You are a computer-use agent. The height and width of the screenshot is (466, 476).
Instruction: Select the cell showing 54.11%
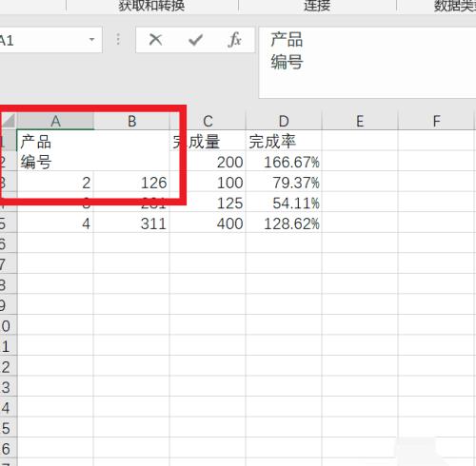284,203
